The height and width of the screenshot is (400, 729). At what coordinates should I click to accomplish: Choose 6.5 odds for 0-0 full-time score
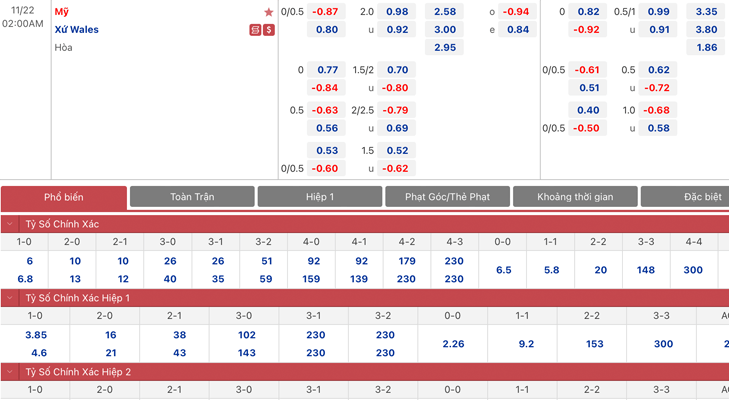pyautogui.click(x=504, y=270)
